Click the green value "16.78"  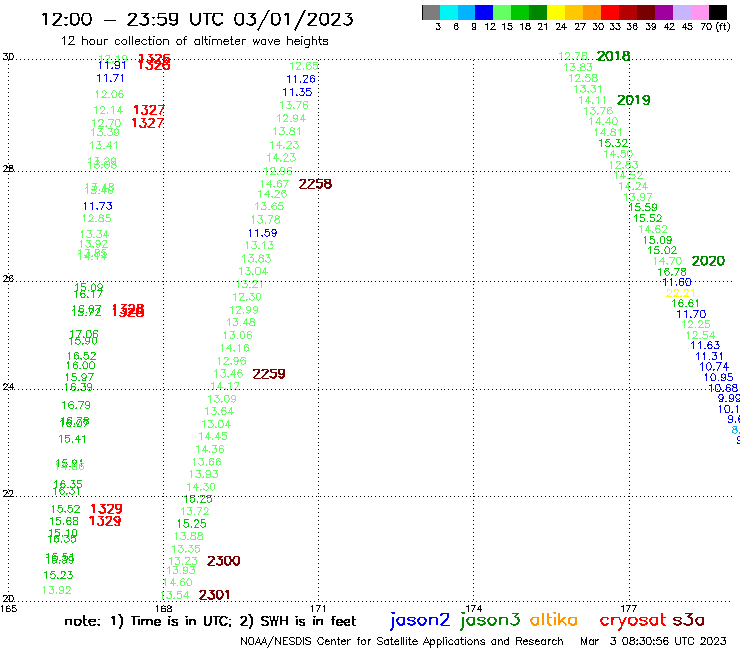pos(672,272)
